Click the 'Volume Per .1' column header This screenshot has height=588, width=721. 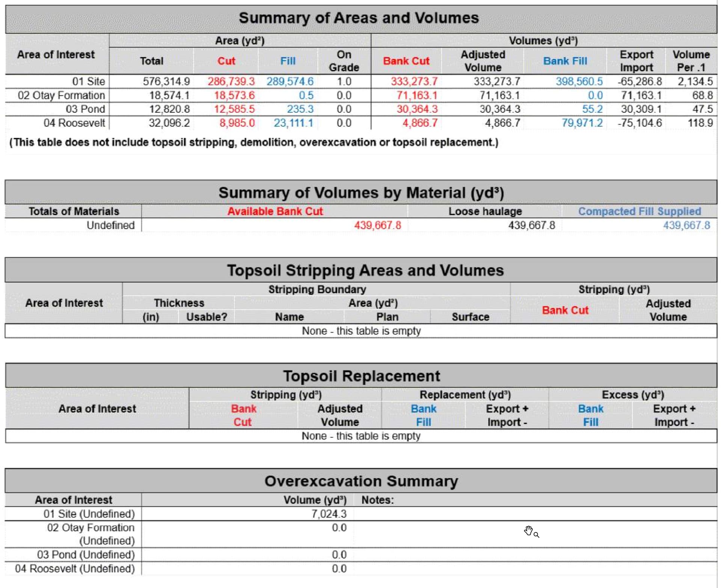tap(691, 61)
